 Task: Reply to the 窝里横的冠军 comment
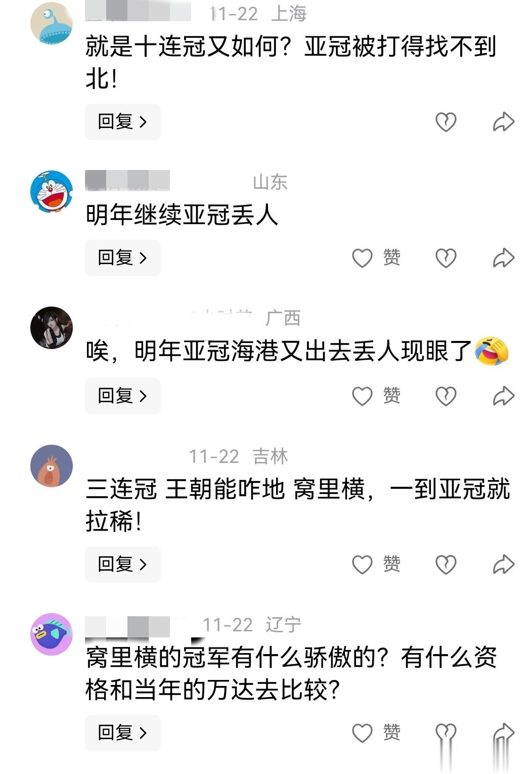(x=123, y=733)
